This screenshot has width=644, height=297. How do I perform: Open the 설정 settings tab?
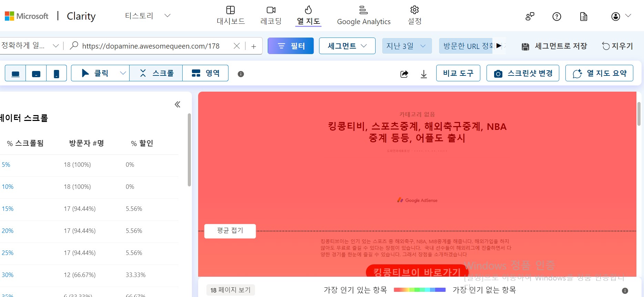pyautogui.click(x=415, y=16)
